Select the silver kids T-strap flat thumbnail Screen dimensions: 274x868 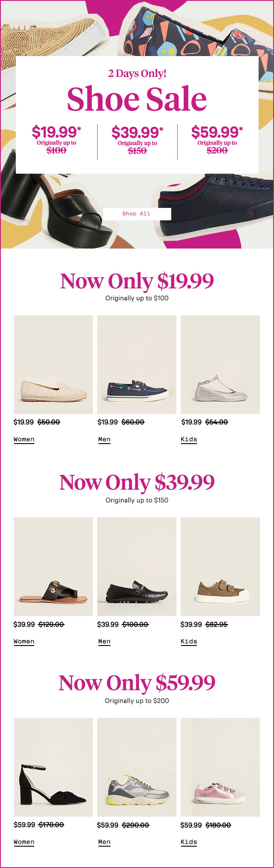(220, 364)
